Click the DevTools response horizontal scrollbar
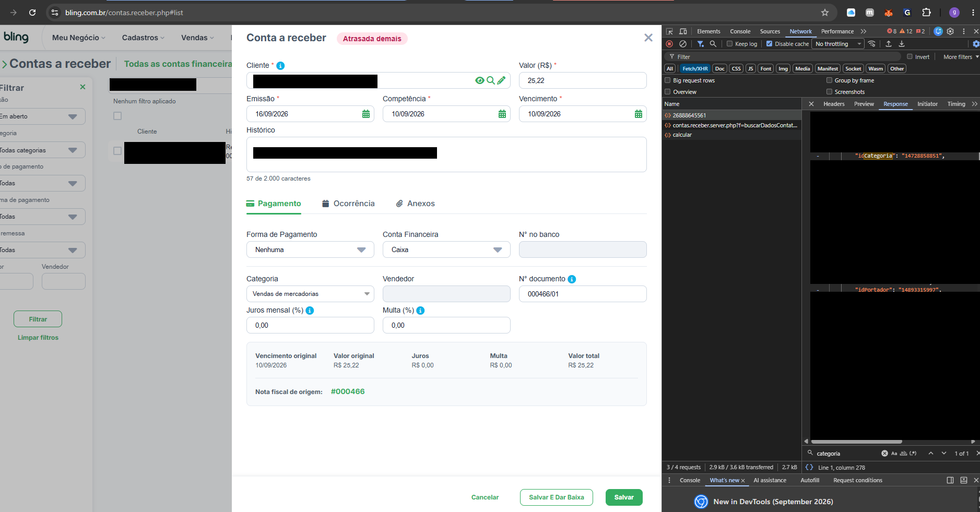 [856, 442]
